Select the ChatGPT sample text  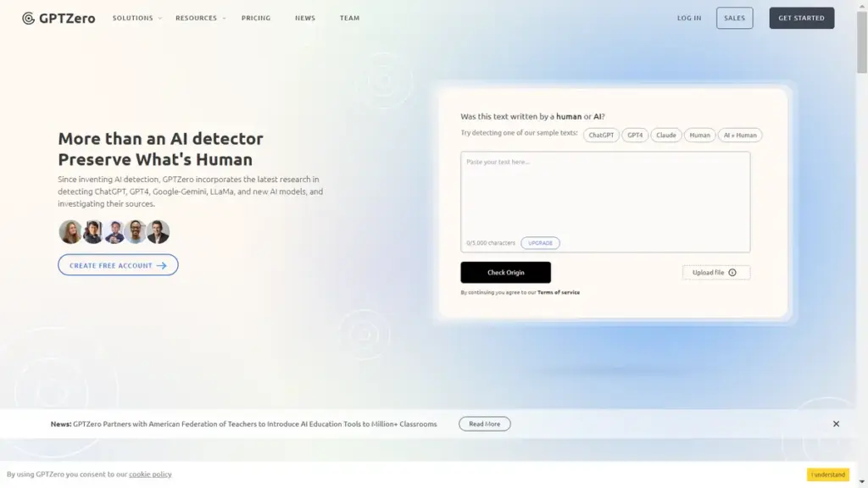(x=601, y=135)
